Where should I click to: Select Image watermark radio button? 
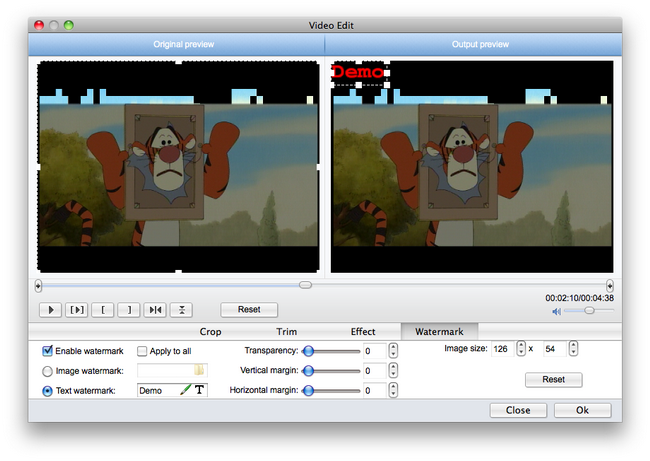47,371
